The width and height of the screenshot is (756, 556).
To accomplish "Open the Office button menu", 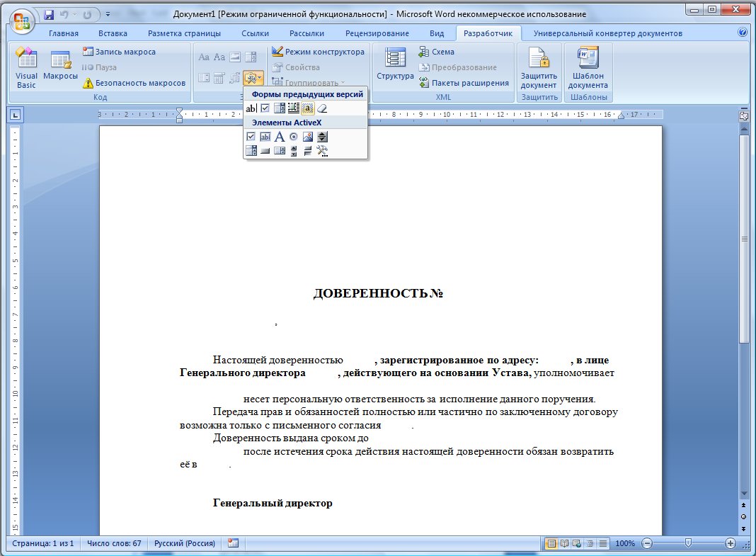I will [x=22, y=21].
